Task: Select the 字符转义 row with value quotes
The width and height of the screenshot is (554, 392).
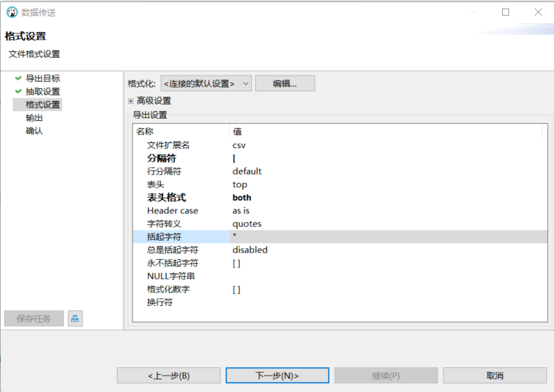Action: tap(164, 223)
